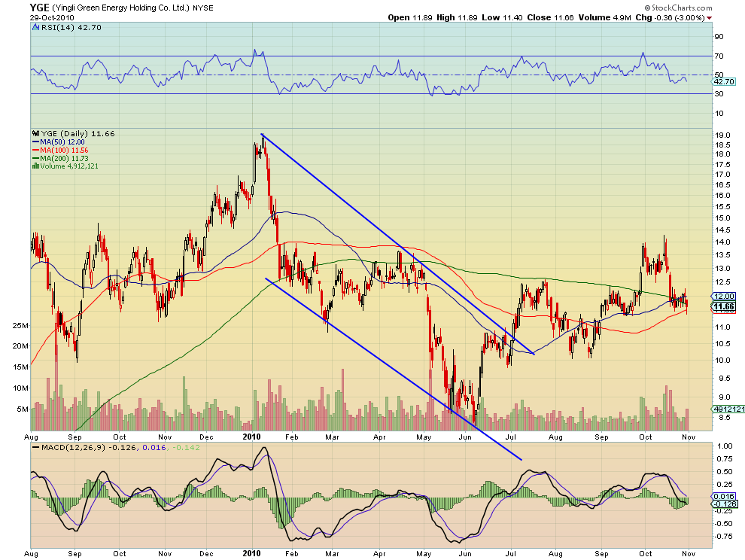The width and height of the screenshot is (745, 560).
Task: Click the 15.0 price axis label
Action: click(x=722, y=218)
